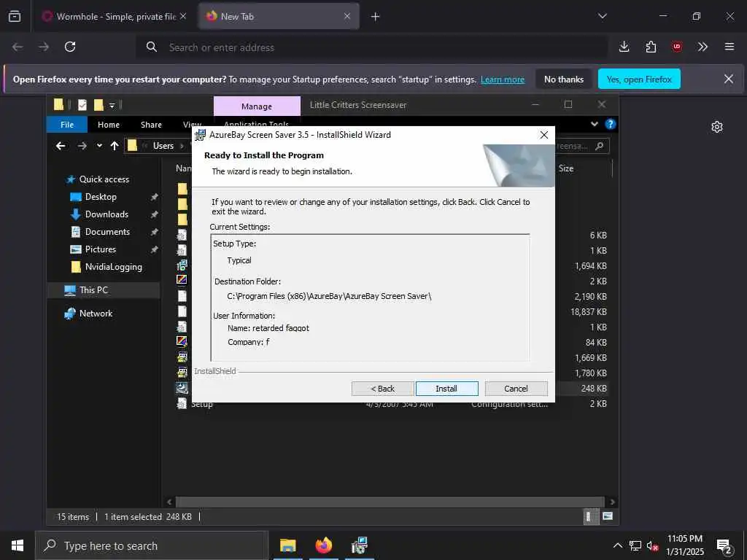The height and width of the screenshot is (560, 747).
Task: Open Pictures in Explorer navigation pane
Action: [100, 249]
